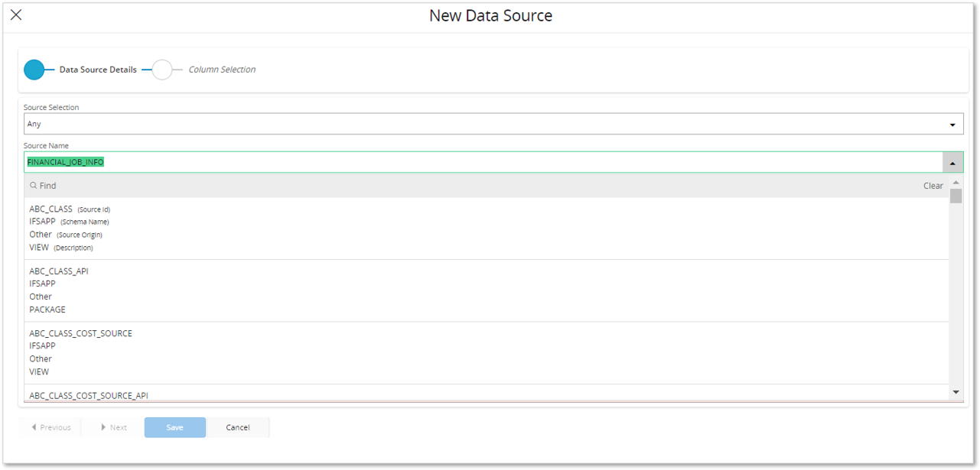This screenshot has height=470, width=980.
Task: Clear the Find search text
Action: click(933, 186)
